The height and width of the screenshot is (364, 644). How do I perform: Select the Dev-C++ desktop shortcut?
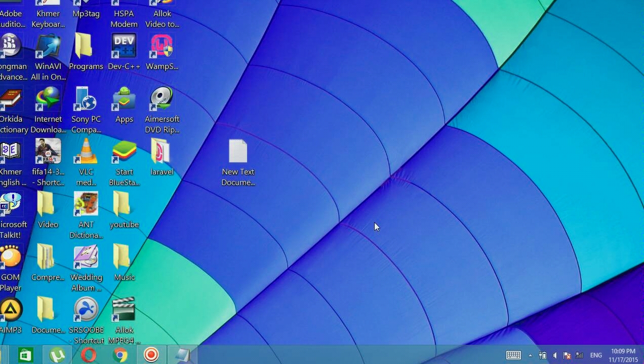click(x=124, y=52)
